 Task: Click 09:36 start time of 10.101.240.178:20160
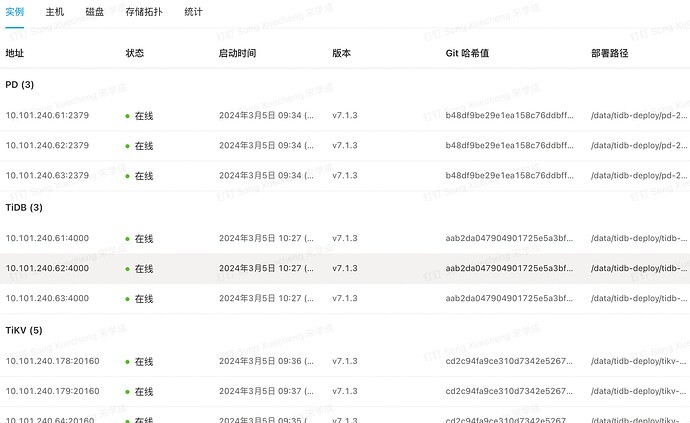coord(266,361)
